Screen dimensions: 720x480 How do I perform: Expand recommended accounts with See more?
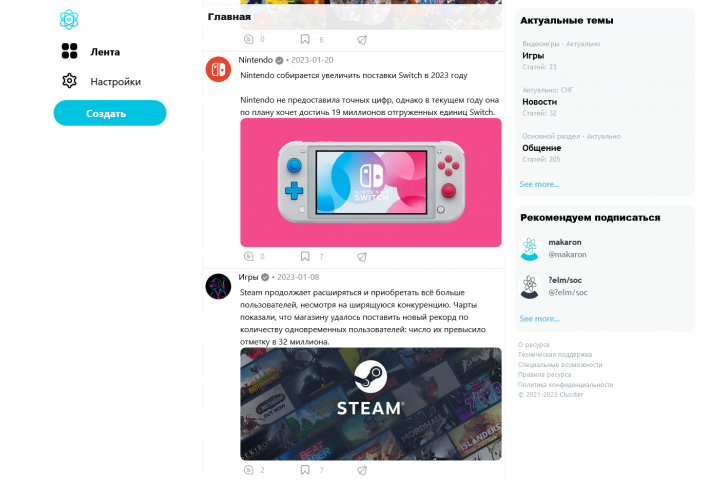(x=539, y=319)
